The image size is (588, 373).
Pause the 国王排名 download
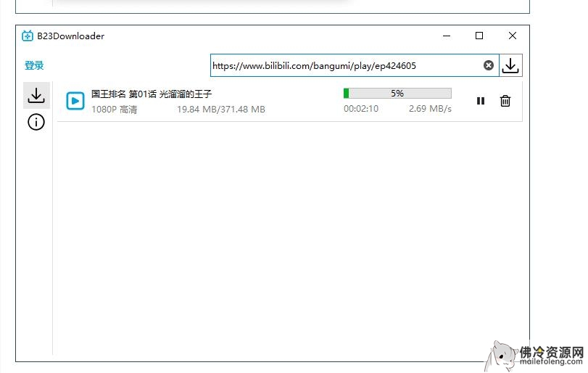tap(481, 101)
